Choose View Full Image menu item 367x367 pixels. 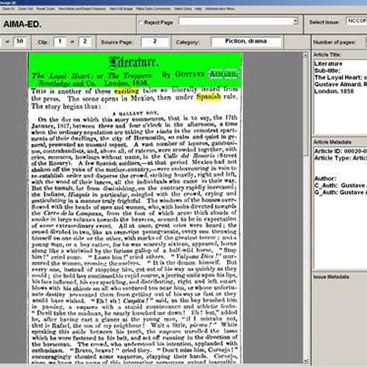121,9
